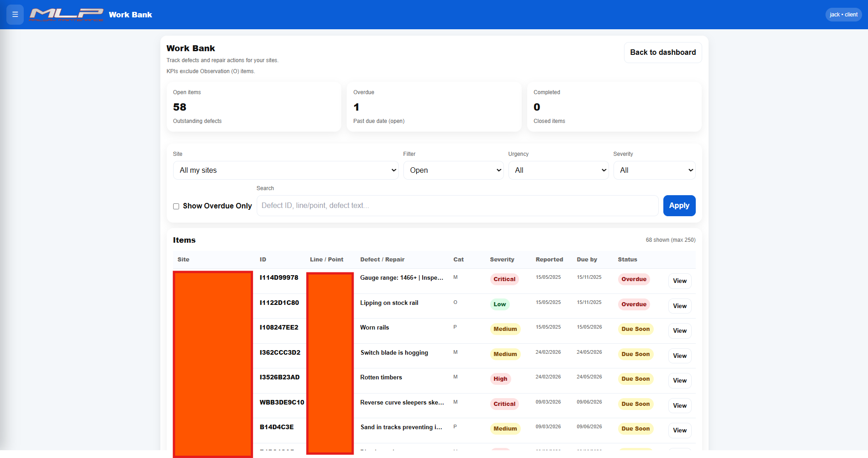Click the Open items KPI card
The width and height of the screenshot is (868, 458).
click(x=254, y=107)
